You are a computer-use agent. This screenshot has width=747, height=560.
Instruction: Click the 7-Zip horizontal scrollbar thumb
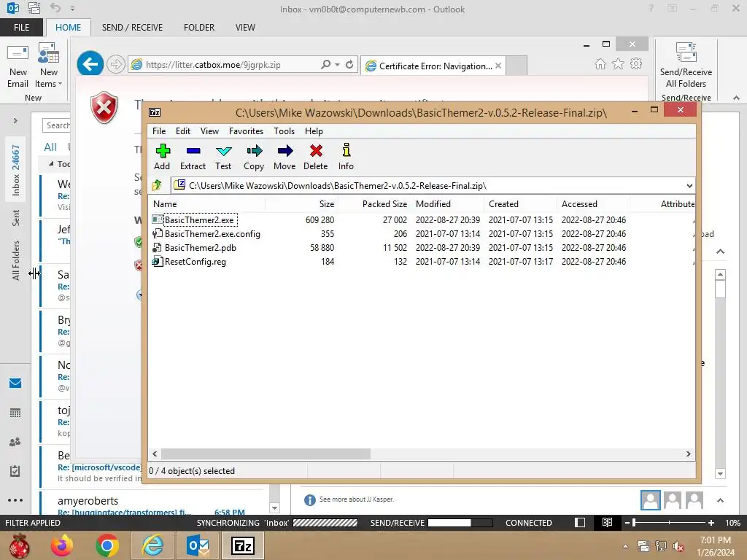[x=266, y=454]
